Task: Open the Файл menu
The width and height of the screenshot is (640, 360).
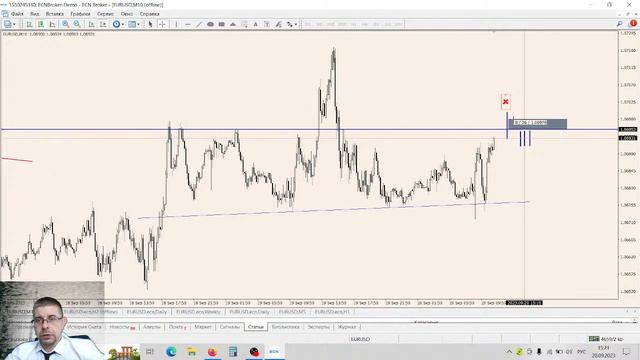Action: [x=17, y=14]
